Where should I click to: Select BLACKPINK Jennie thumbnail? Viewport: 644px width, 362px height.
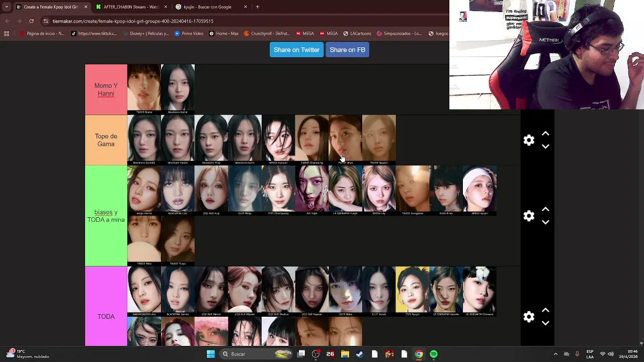(x=178, y=292)
